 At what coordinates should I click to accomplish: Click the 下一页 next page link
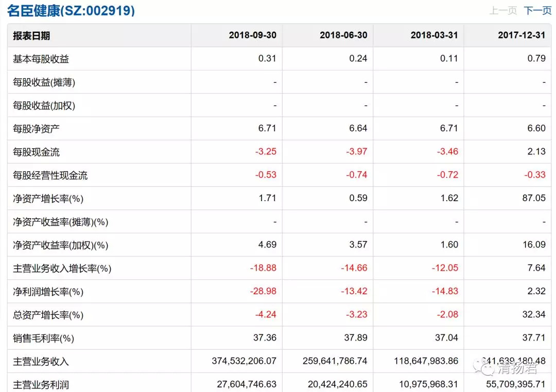537,10
